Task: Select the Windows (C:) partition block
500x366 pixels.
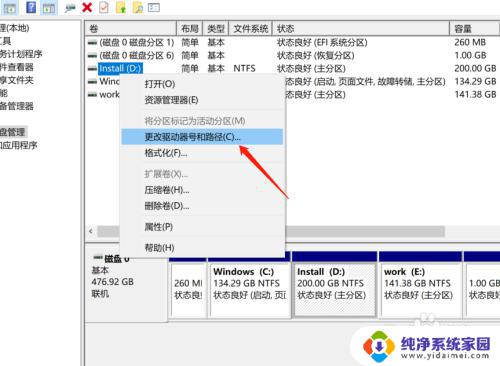Action: pos(249,289)
